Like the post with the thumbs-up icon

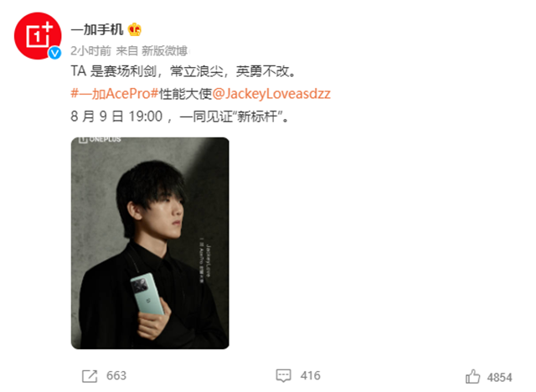point(472,376)
